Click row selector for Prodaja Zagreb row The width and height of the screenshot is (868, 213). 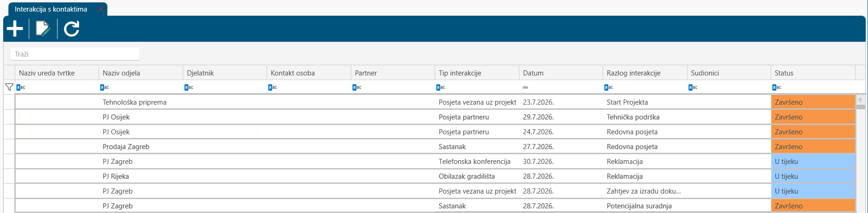click(9, 146)
